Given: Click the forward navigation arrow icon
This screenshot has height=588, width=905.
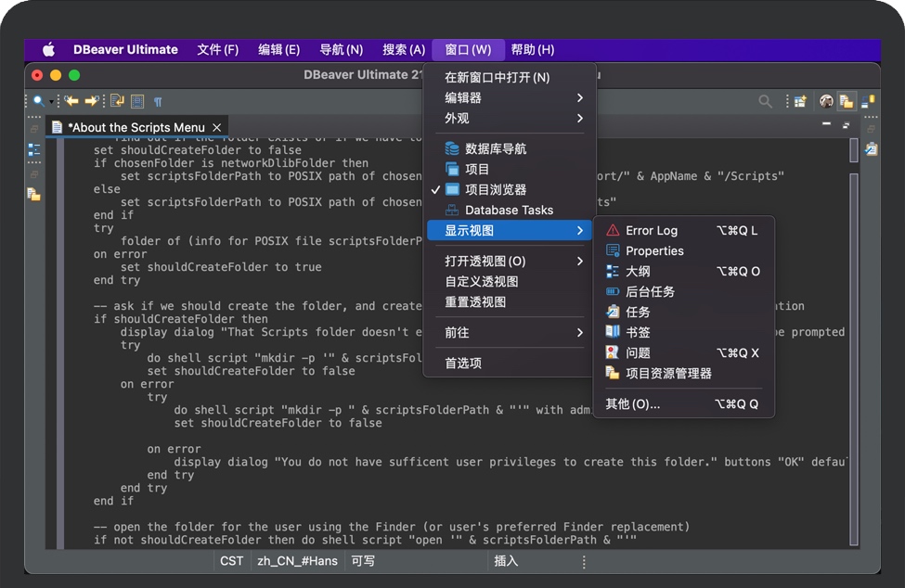Looking at the screenshot, I should [91, 101].
